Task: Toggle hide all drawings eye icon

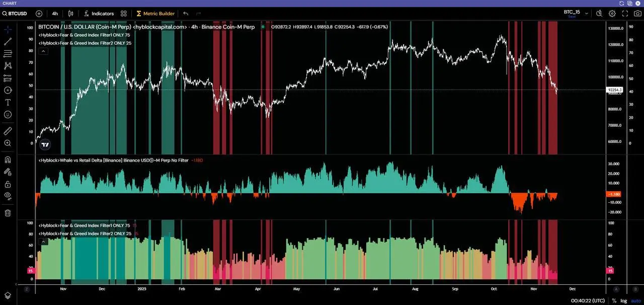Action: point(8,196)
